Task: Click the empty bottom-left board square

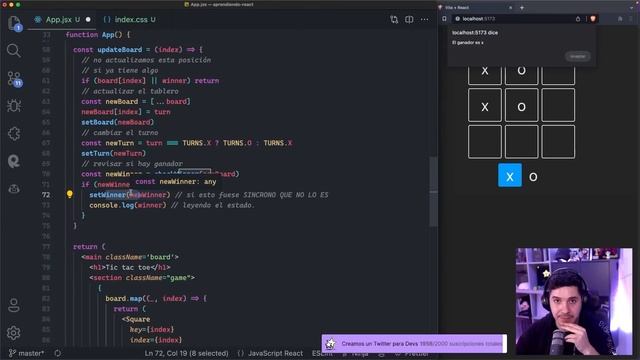Action: point(485,142)
